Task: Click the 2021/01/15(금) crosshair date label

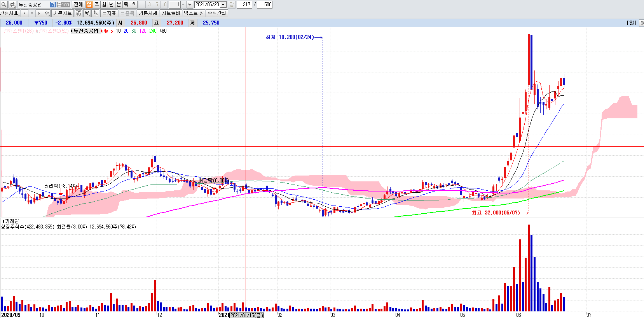Action: point(246,315)
